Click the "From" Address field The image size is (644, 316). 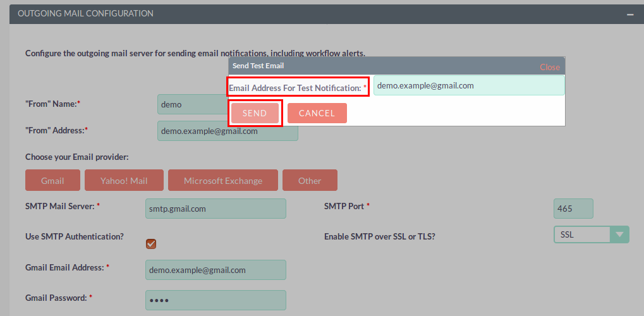[228, 131]
